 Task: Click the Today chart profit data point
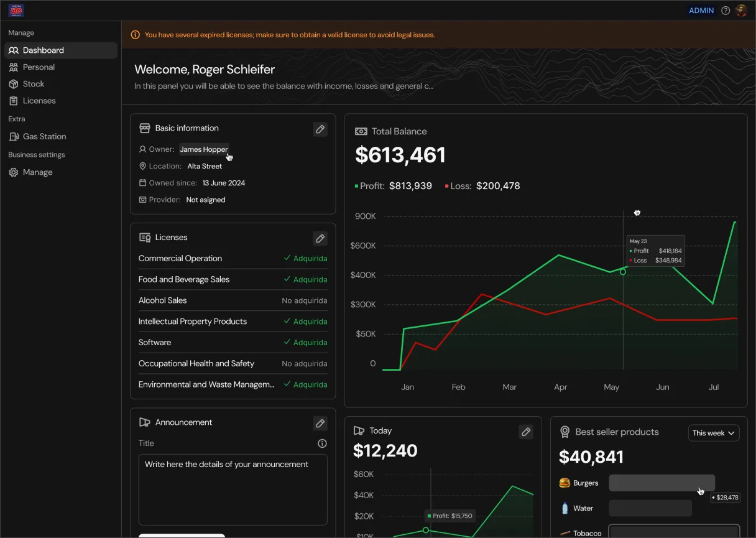click(x=426, y=530)
